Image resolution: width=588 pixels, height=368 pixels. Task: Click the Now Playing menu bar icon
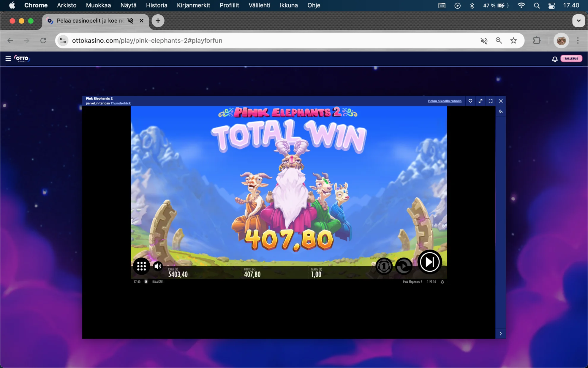pos(457,5)
